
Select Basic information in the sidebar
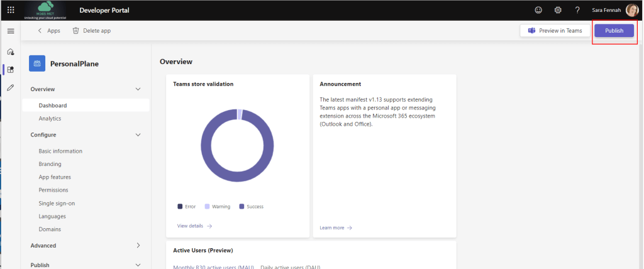click(x=60, y=151)
